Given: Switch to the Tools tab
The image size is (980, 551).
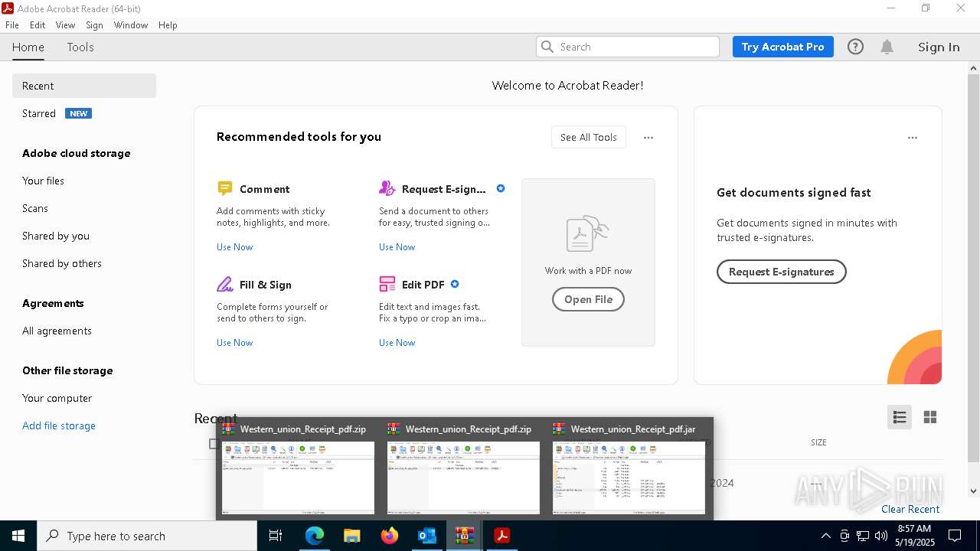Looking at the screenshot, I should [80, 47].
